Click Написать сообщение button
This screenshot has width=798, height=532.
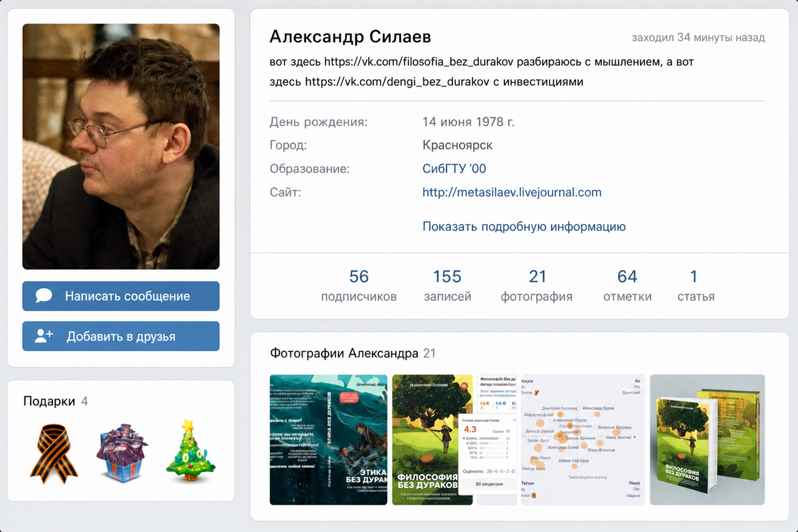(x=121, y=296)
